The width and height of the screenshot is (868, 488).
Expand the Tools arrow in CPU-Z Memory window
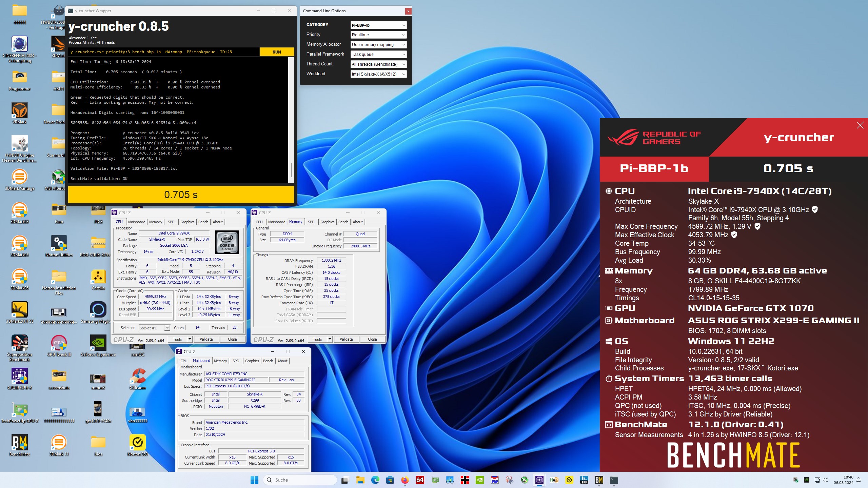pos(330,339)
